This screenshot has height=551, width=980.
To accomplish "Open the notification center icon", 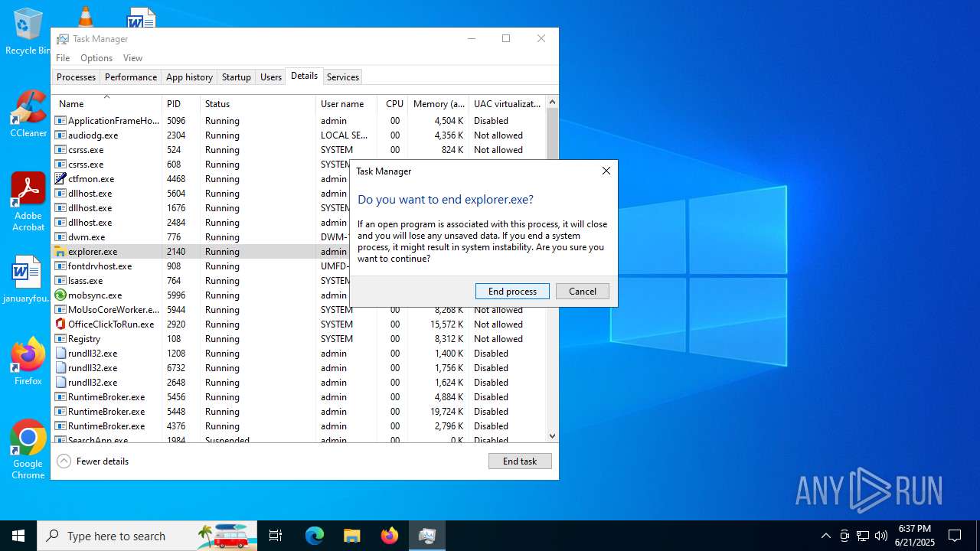I will click(955, 536).
